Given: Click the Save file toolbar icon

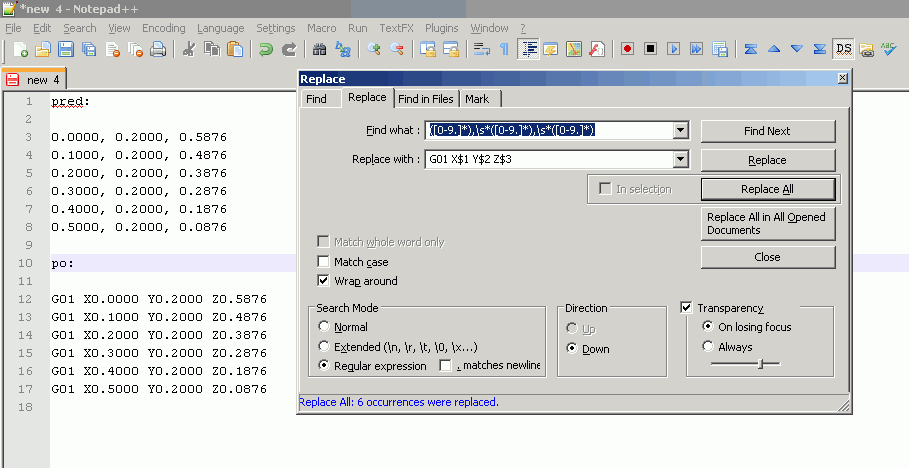Looking at the screenshot, I should (x=66, y=49).
